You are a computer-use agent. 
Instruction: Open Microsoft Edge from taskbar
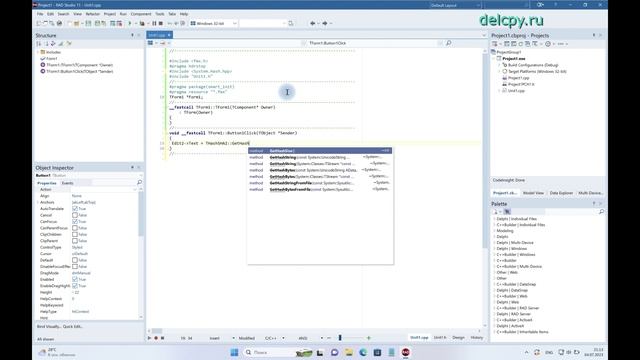coord(363,352)
